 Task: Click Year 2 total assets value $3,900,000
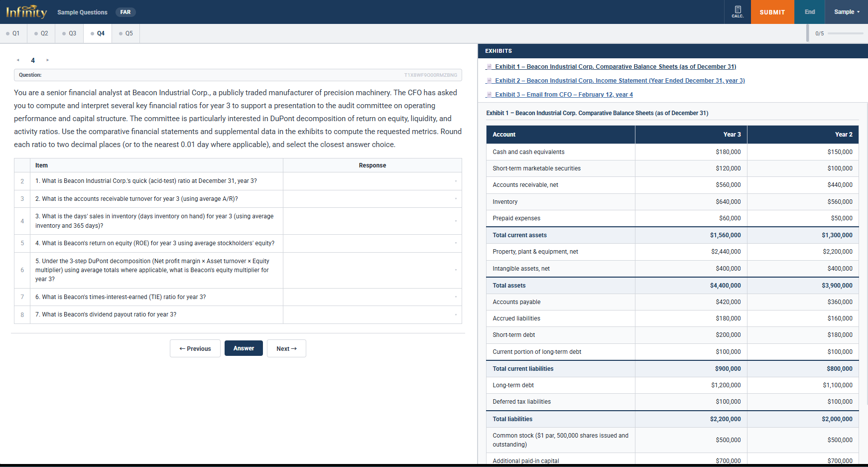tap(837, 286)
